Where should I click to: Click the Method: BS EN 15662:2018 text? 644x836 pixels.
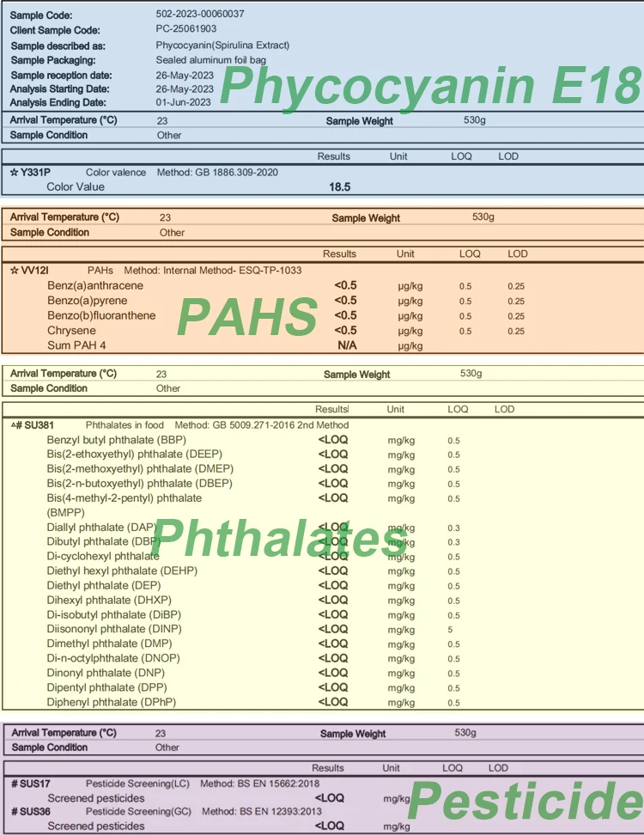(x=259, y=784)
